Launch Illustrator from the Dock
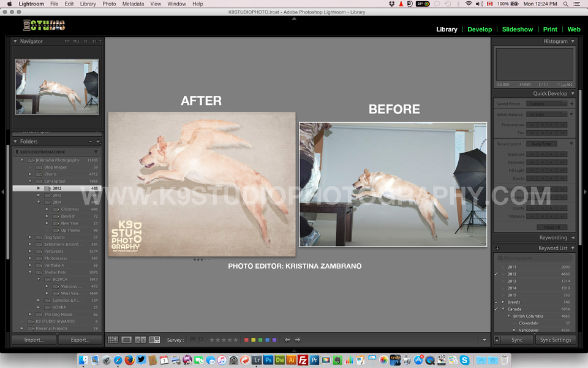 click(292, 360)
